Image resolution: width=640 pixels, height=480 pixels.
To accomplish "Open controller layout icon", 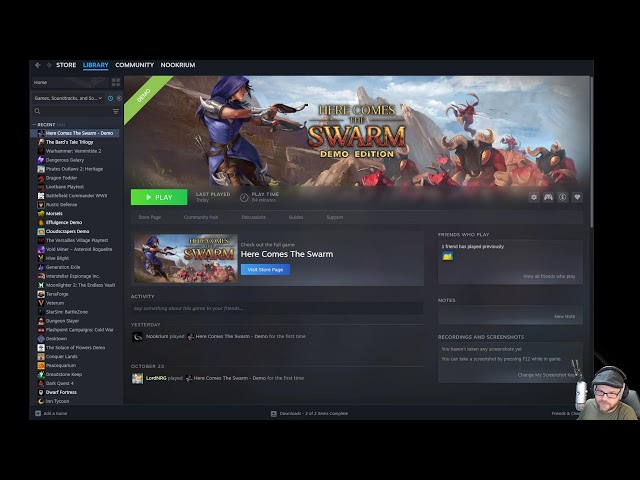I will (x=548, y=197).
